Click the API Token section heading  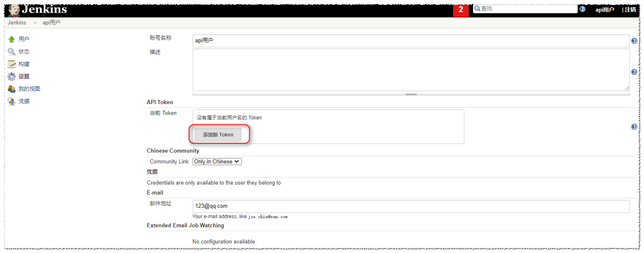click(160, 102)
